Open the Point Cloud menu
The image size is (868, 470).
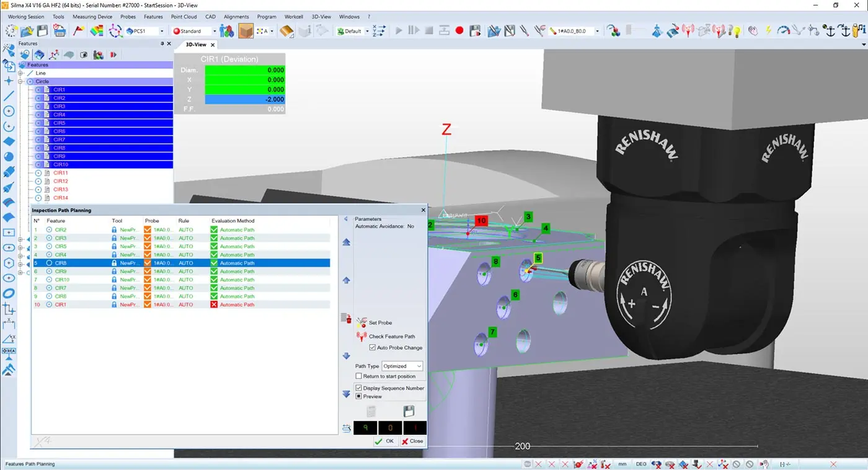(x=184, y=17)
